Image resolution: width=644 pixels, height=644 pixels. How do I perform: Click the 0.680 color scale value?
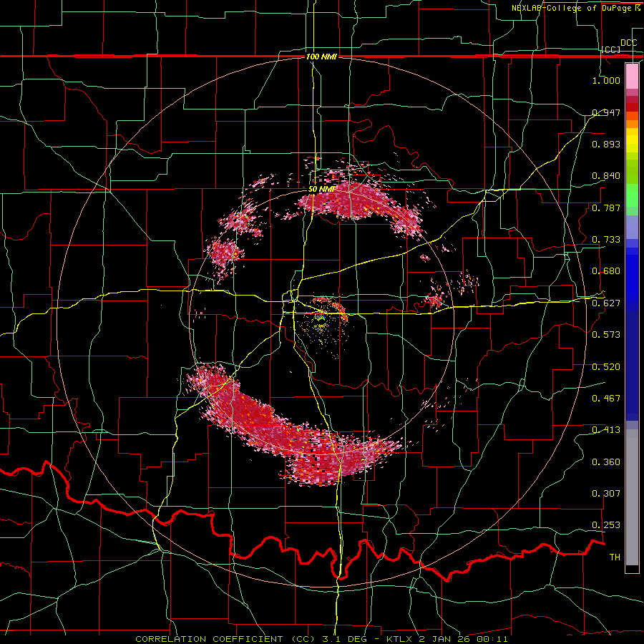tap(606, 271)
